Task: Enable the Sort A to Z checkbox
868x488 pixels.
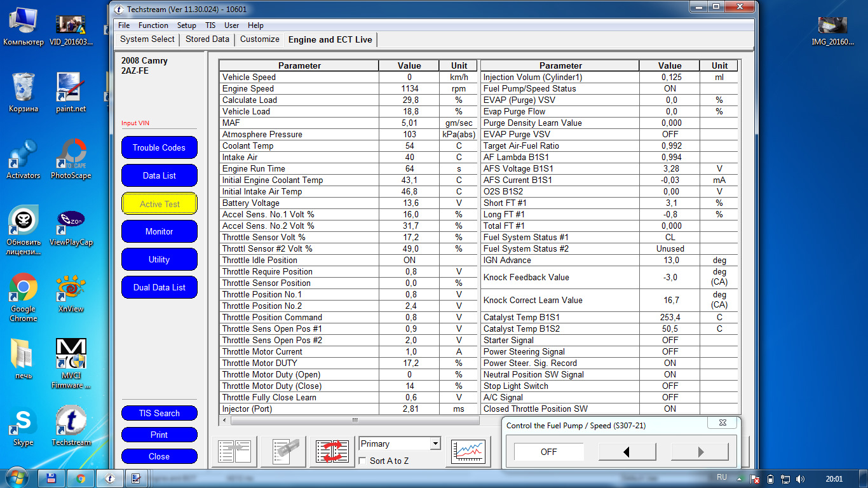Action: (x=363, y=461)
